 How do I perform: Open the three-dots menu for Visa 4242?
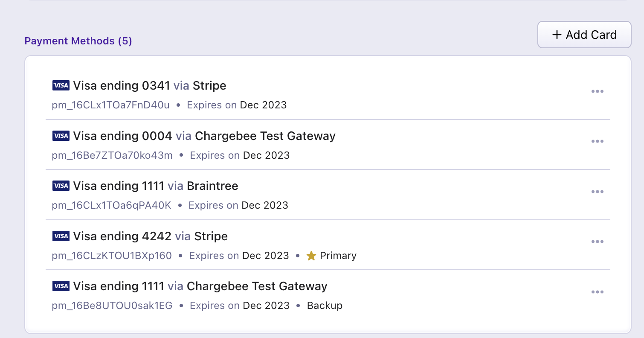[597, 242]
